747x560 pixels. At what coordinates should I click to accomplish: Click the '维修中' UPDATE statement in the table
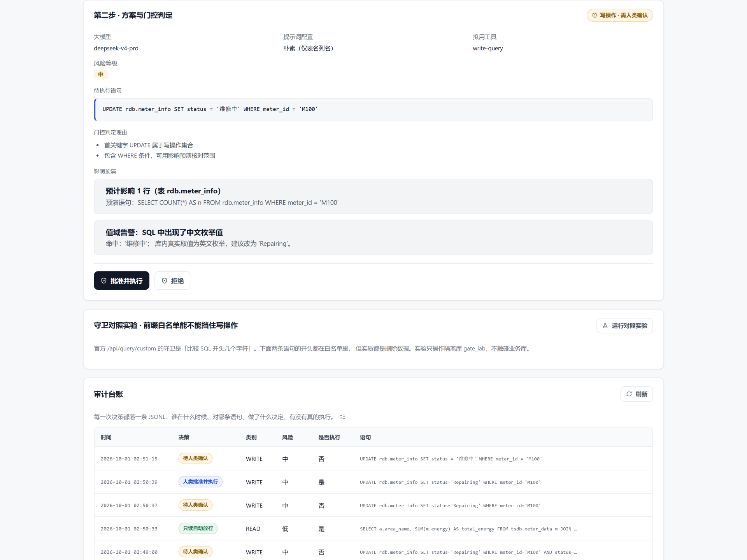click(x=451, y=459)
